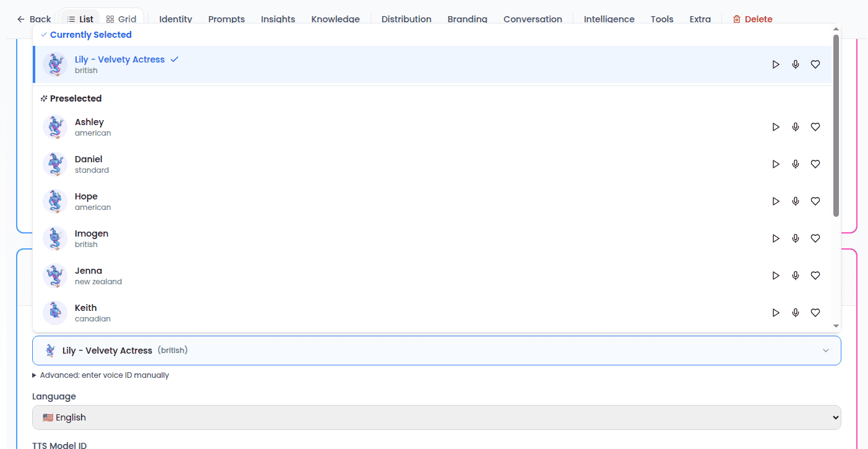Switch to List view

pyautogui.click(x=80, y=19)
